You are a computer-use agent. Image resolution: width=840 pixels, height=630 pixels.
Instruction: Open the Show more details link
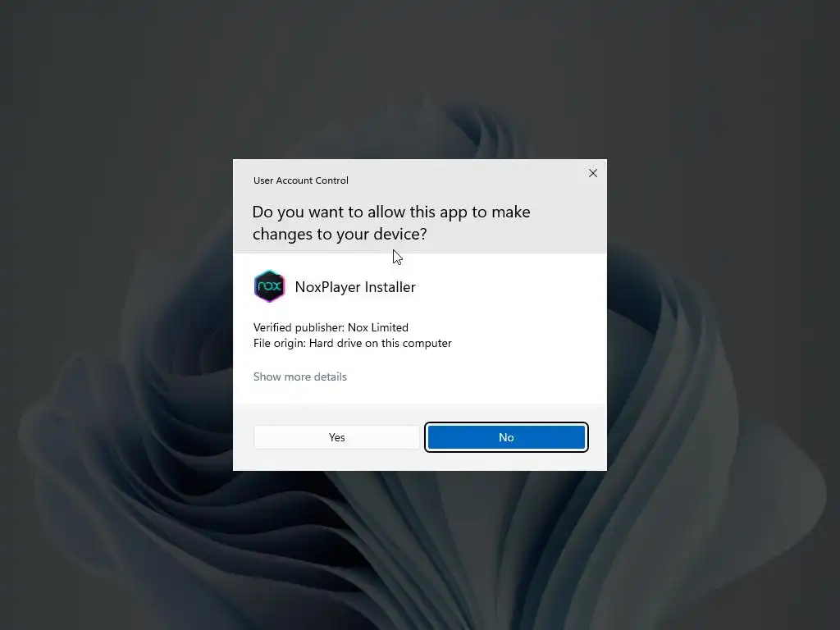click(x=300, y=377)
